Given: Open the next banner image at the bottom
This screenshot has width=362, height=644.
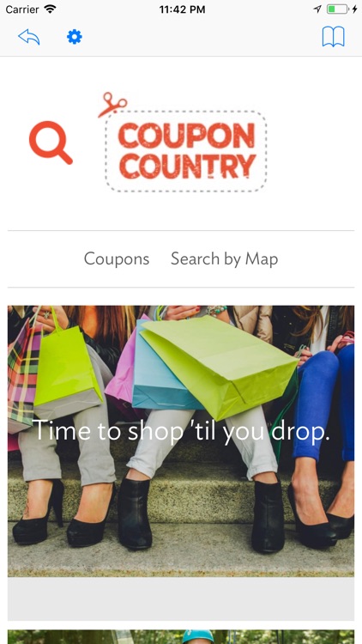Looking at the screenshot, I should (181, 636).
